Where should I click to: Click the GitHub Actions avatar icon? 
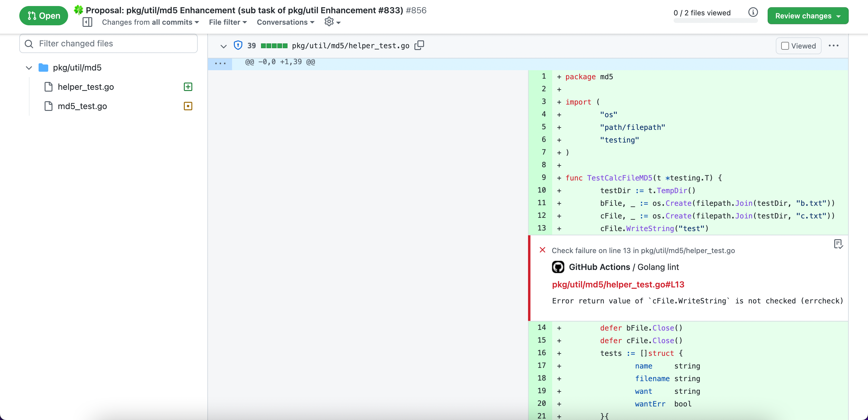[558, 267]
